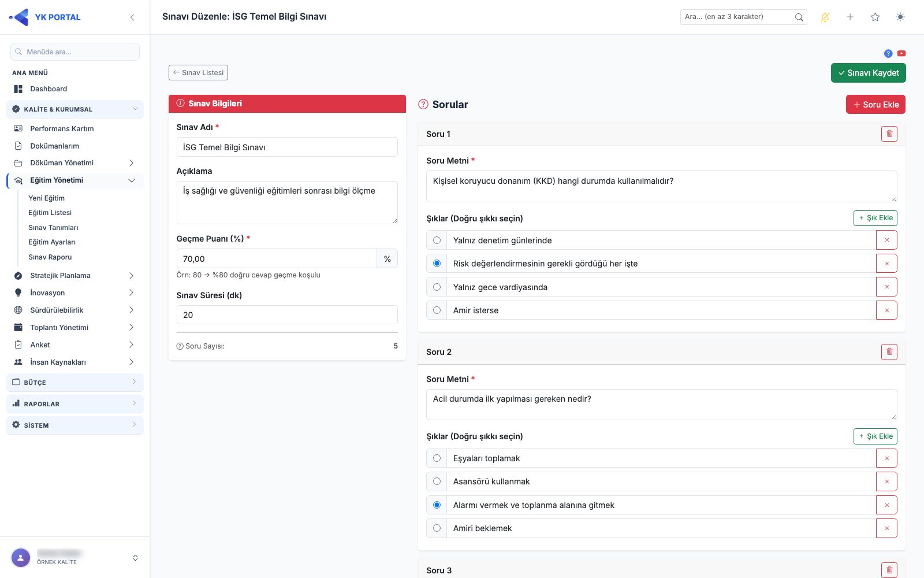Click the Geçme Puanı input field
This screenshot has height=578, width=924.
277,258
